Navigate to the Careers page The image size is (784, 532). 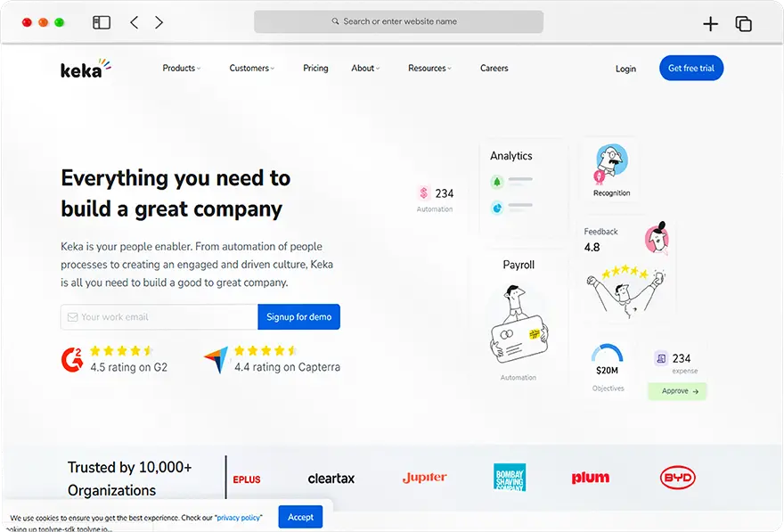[x=494, y=68]
